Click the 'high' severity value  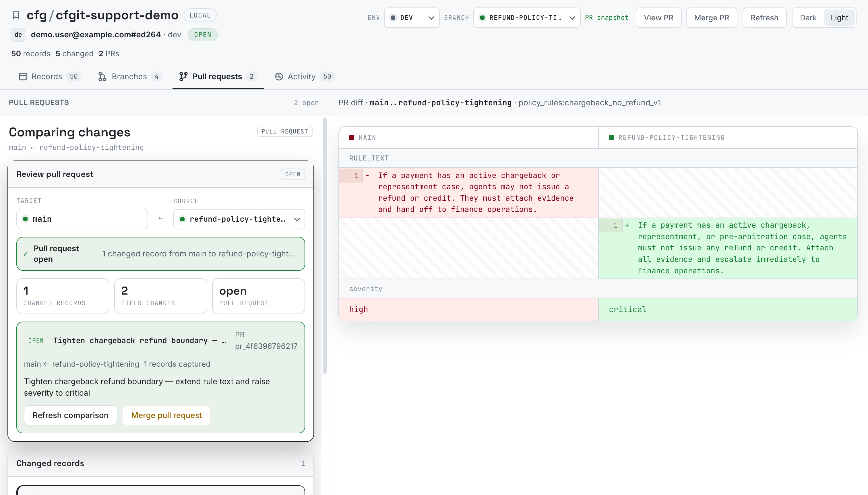click(x=359, y=310)
